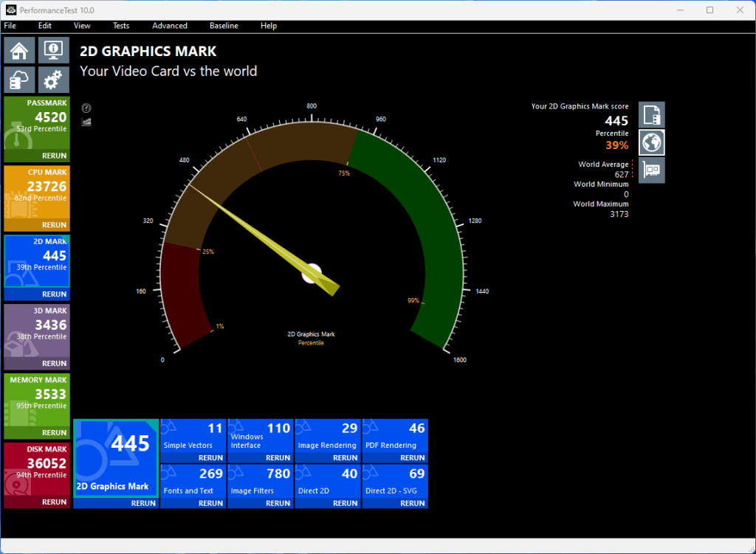
Task: Select the large 2D Graphics Mark tile
Action: click(x=116, y=458)
